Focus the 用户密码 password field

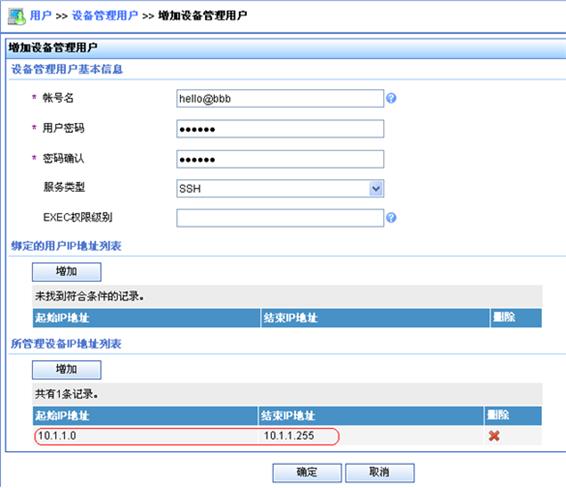point(280,129)
